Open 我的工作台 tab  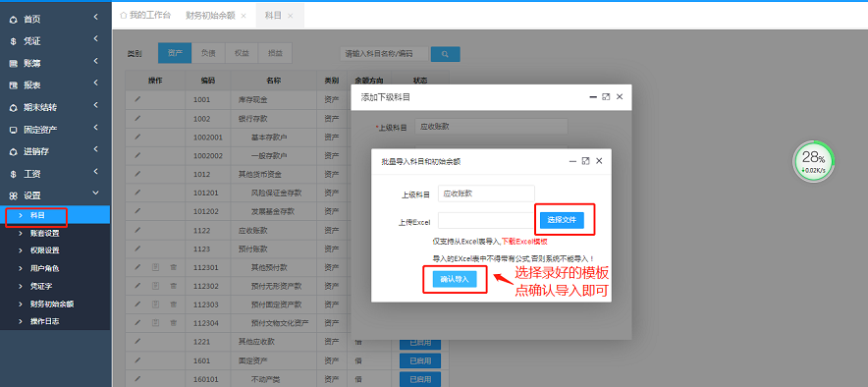(145, 16)
